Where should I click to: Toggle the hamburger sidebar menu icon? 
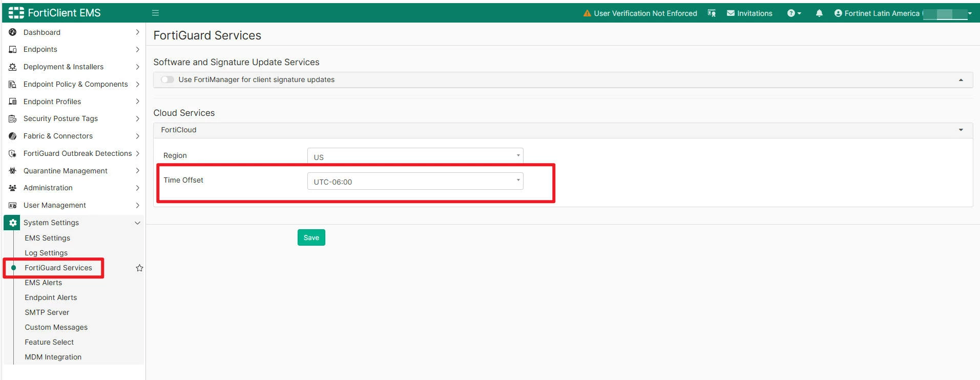(156, 13)
